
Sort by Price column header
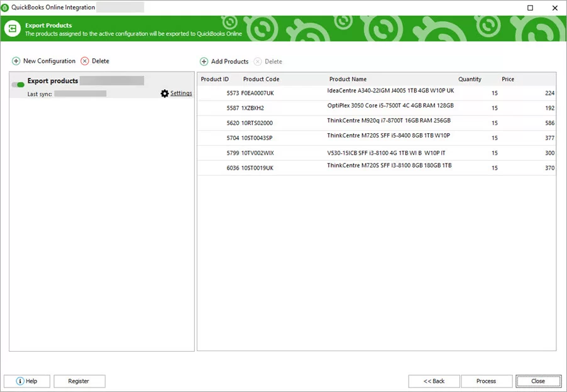508,79
